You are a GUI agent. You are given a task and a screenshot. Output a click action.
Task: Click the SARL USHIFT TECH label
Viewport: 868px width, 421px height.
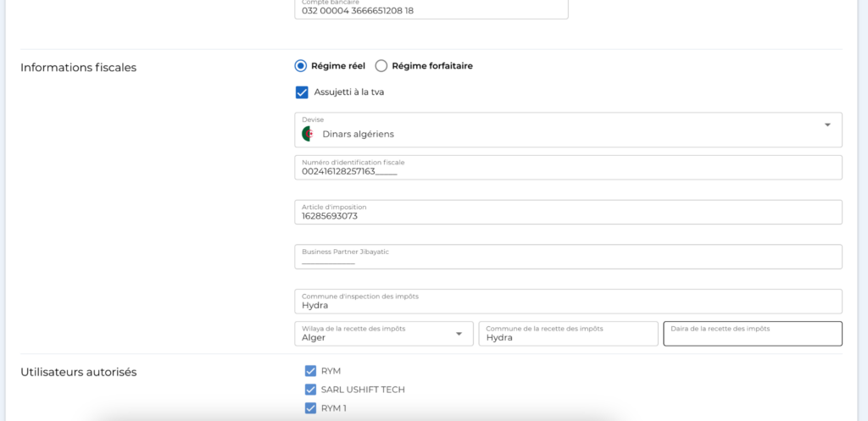pyautogui.click(x=363, y=390)
